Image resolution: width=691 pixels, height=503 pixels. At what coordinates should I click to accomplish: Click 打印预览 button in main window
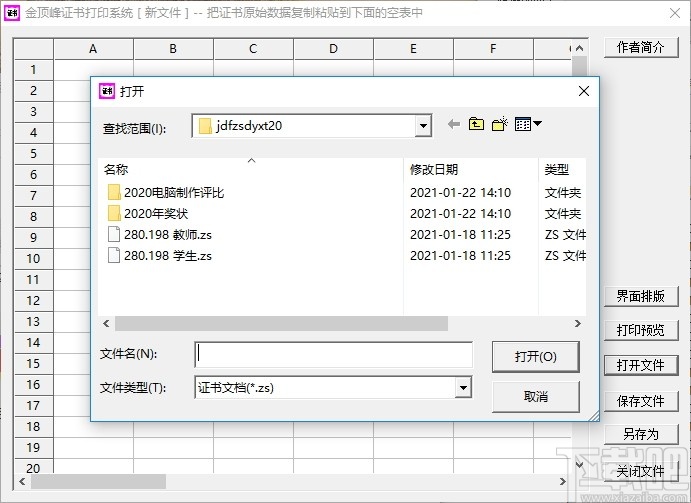641,330
